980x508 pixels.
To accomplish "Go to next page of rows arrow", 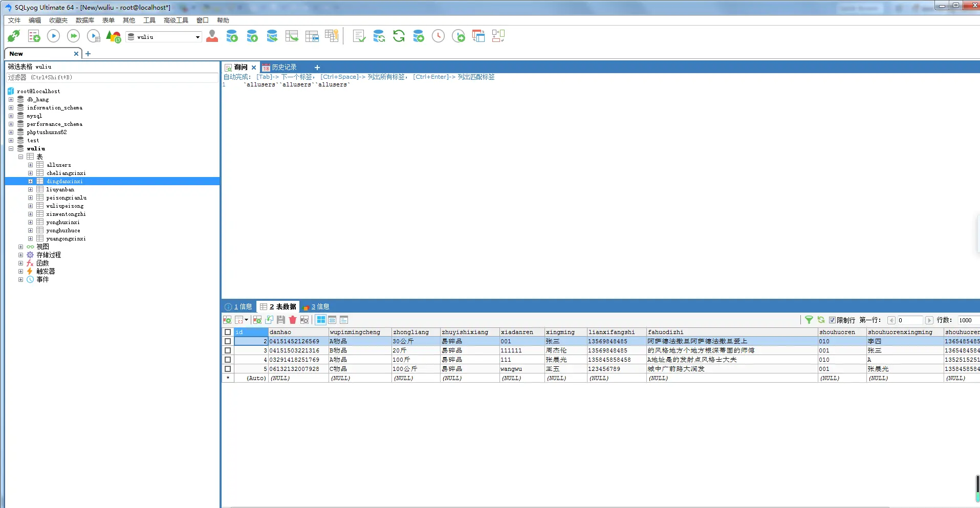I will click(x=929, y=320).
